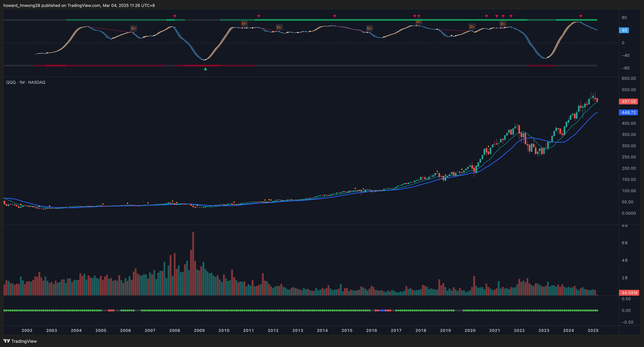Click the orange D divergence marker near 2012
The width and height of the screenshot is (644, 347).
279,27
